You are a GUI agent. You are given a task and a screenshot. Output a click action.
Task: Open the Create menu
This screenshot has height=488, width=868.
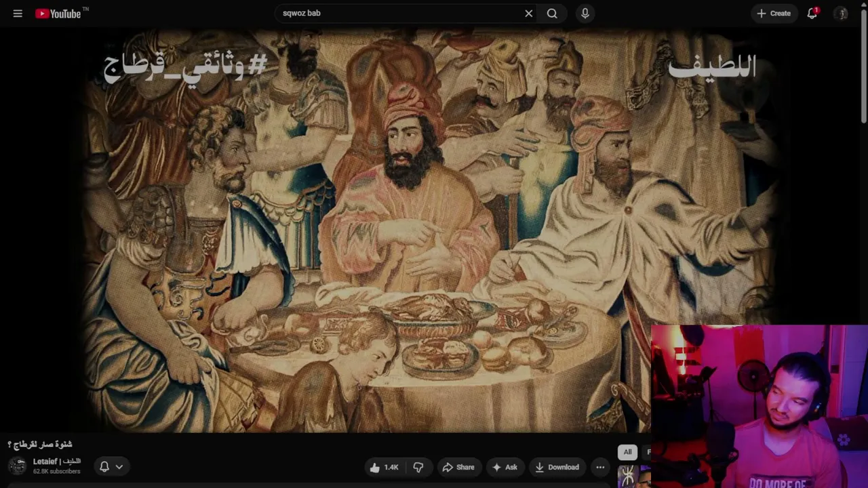pos(774,14)
